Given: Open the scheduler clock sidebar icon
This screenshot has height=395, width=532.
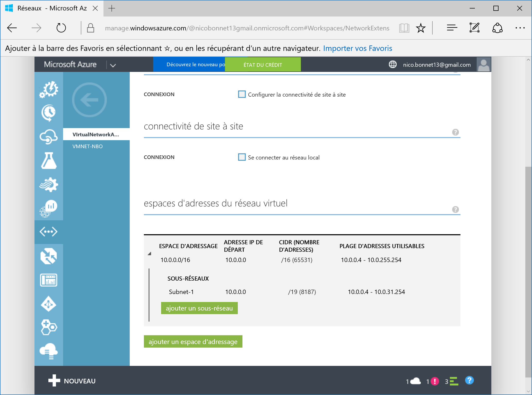Looking at the screenshot, I should pyautogui.click(x=48, y=113).
